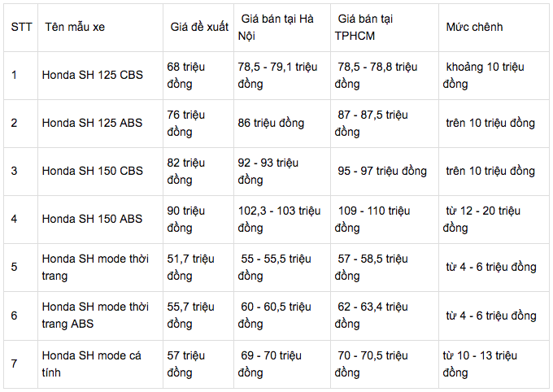Click the "Honda SH 150 CBS" cell
Screen dimensions: 553x392
(x=93, y=171)
